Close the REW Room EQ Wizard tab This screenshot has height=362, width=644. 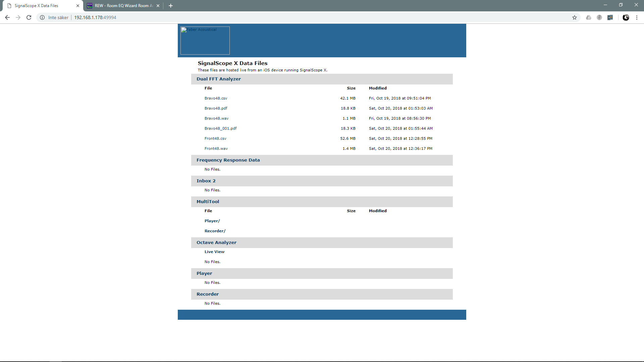[x=158, y=6]
